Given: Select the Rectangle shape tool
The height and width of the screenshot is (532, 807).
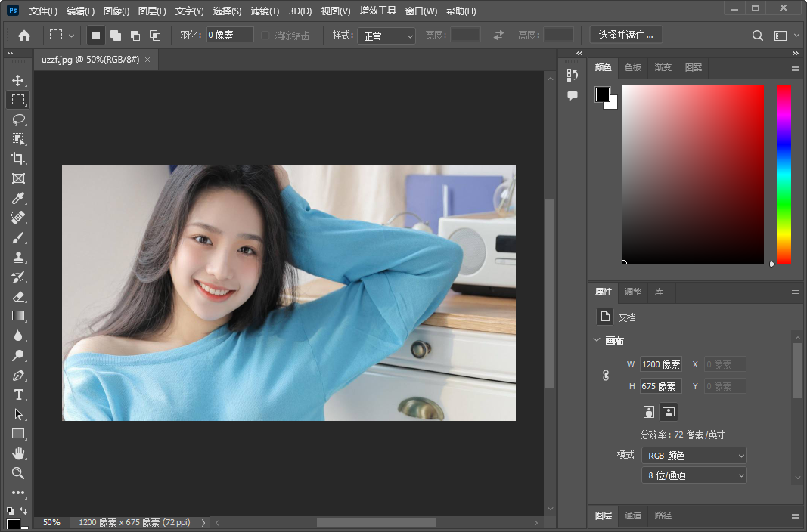Looking at the screenshot, I should tap(18, 434).
